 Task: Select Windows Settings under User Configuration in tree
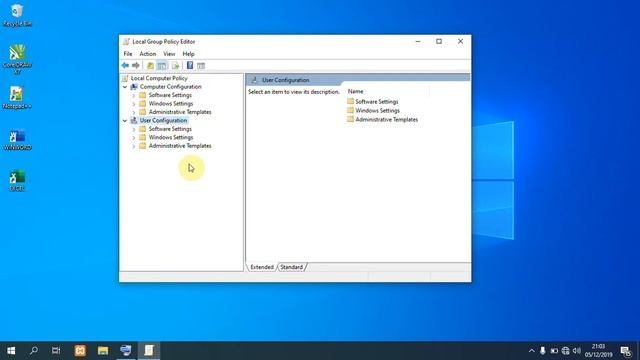[171, 138]
